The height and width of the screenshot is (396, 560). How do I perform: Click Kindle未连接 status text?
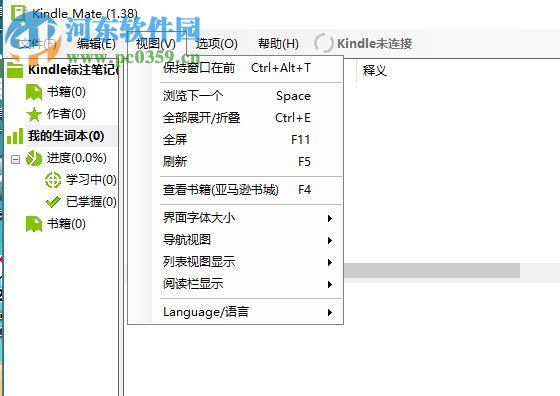click(375, 44)
